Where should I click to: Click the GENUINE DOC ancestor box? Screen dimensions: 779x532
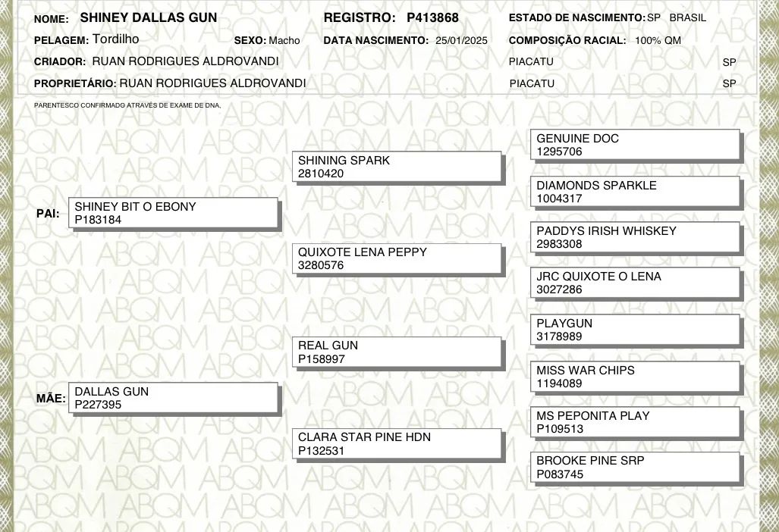[636, 145]
